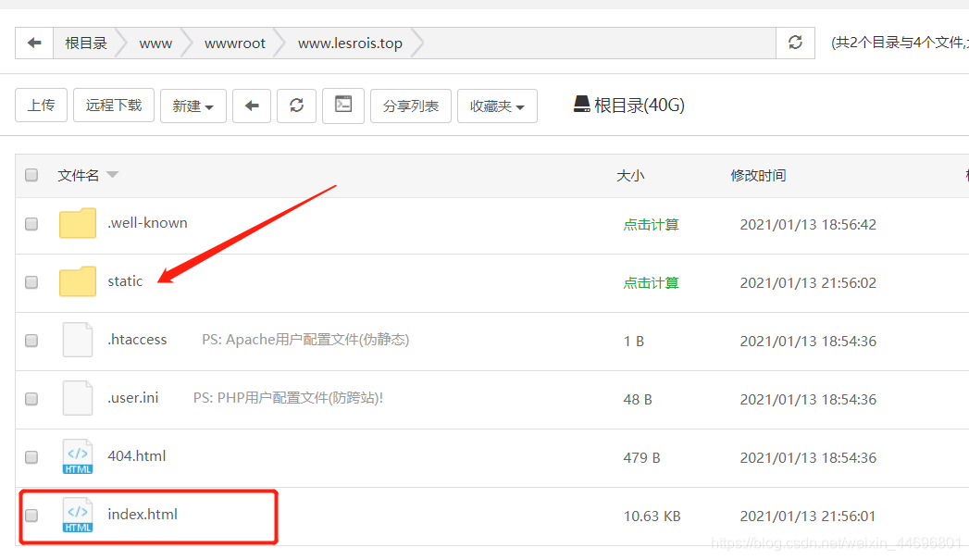Click the index.html file name
The height and width of the screenshot is (560, 969).
[143, 515]
